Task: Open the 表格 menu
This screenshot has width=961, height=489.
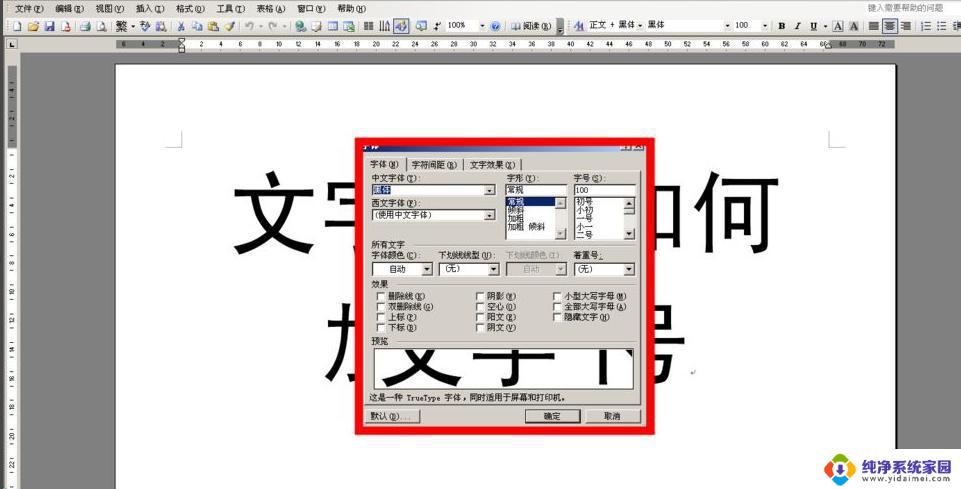Action: 271,9
